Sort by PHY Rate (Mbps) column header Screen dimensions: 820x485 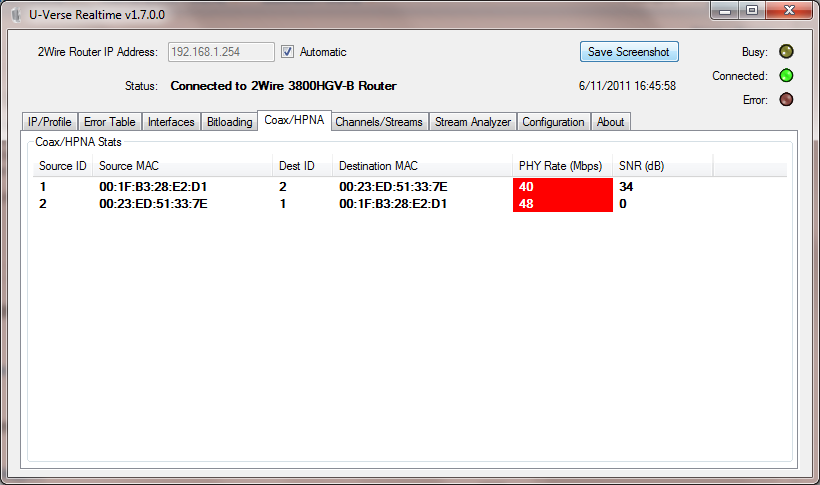[563, 166]
